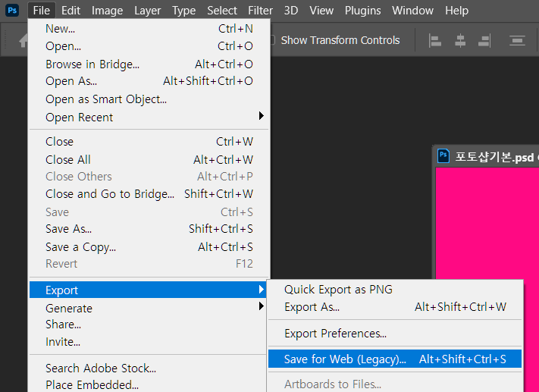
Task: Choose Save As... menu item
Action: (149, 229)
